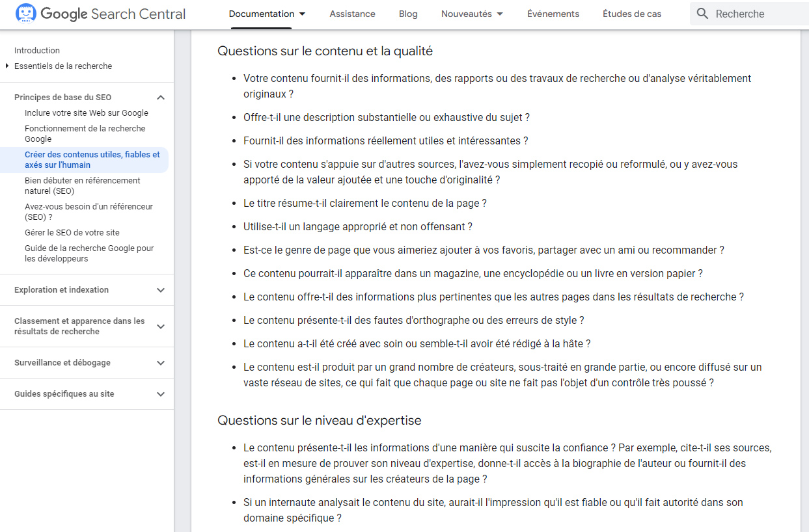Click the search magnifier icon
Image resolution: width=809 pixels, height=532 pixels.
tap(702, 14)
